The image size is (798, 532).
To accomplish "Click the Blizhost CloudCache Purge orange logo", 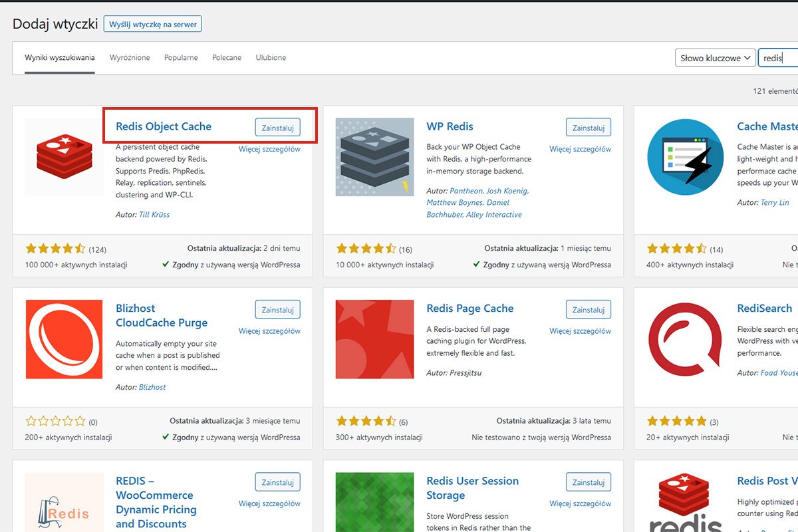I will coord(63,339).
